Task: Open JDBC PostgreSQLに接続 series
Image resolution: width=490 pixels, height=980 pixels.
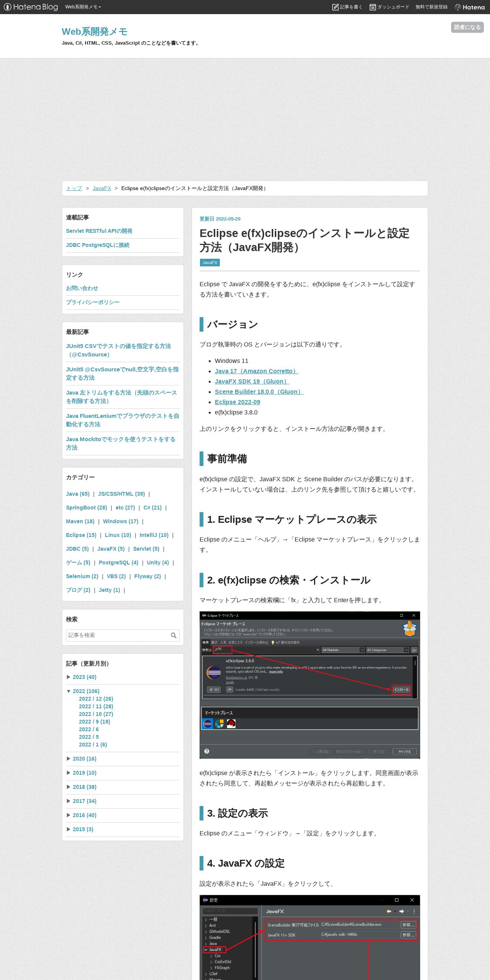Action: [98, 245]
